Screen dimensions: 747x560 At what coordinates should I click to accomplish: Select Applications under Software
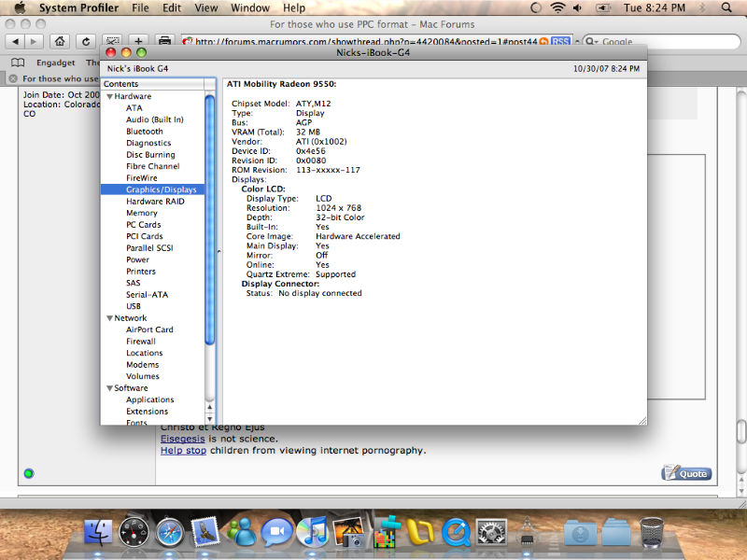pos(149,399)
